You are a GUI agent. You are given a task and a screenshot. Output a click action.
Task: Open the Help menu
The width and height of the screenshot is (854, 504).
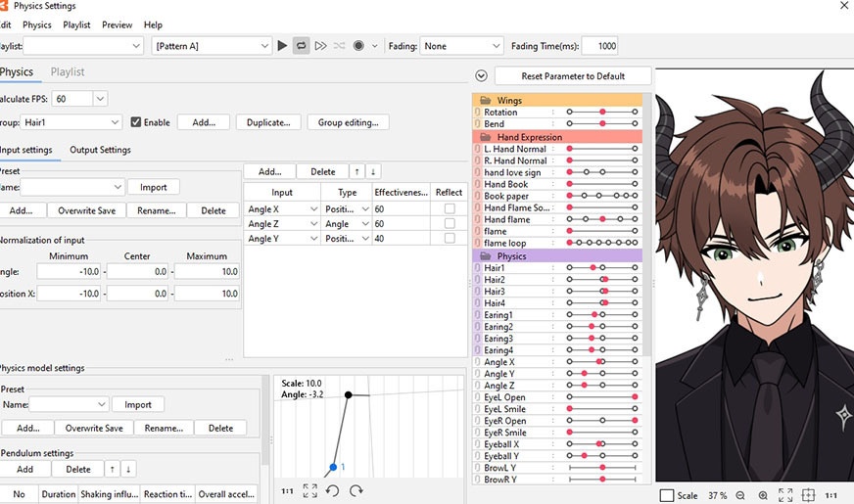[x=153, y=24]
